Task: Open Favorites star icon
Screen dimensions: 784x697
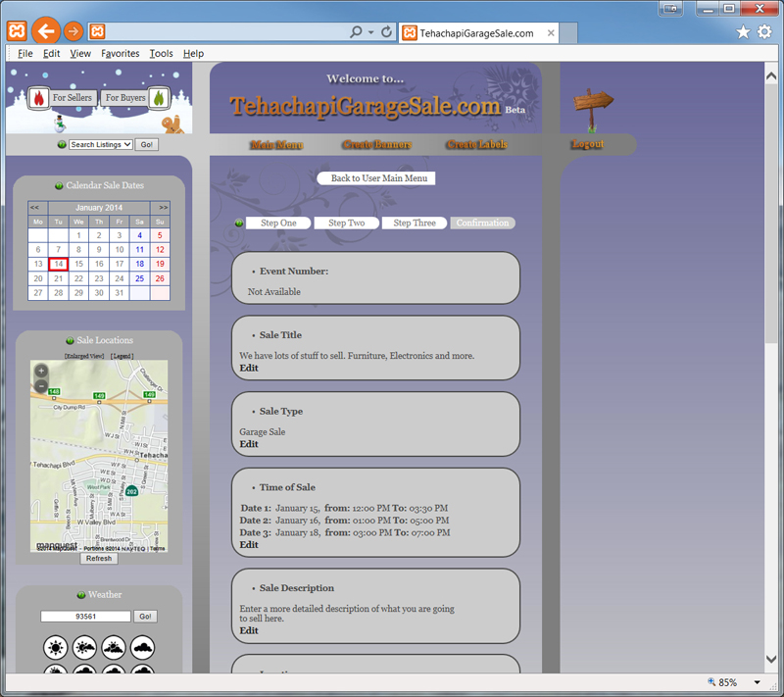Action: point(743,32)
